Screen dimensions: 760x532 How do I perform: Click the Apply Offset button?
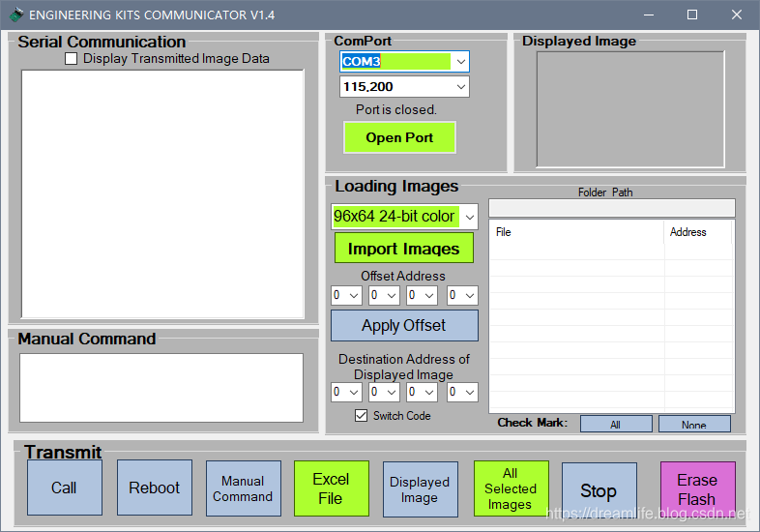[x=404, y=325]
